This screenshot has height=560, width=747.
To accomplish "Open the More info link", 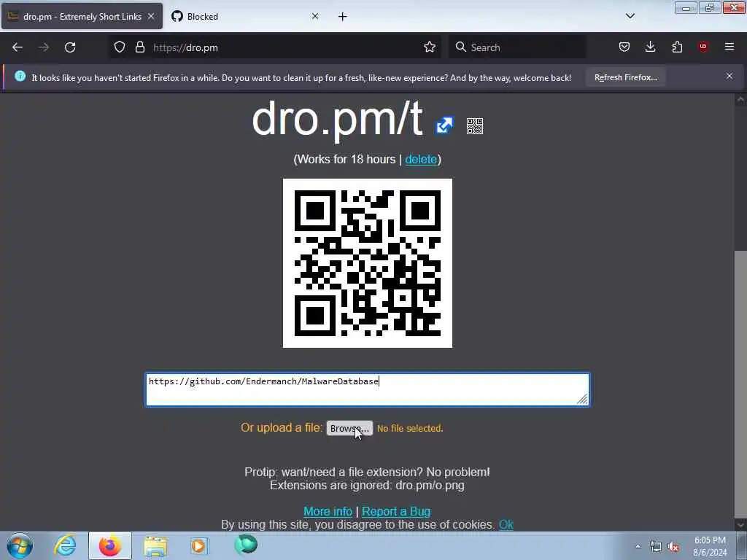I will coord(328,511).
